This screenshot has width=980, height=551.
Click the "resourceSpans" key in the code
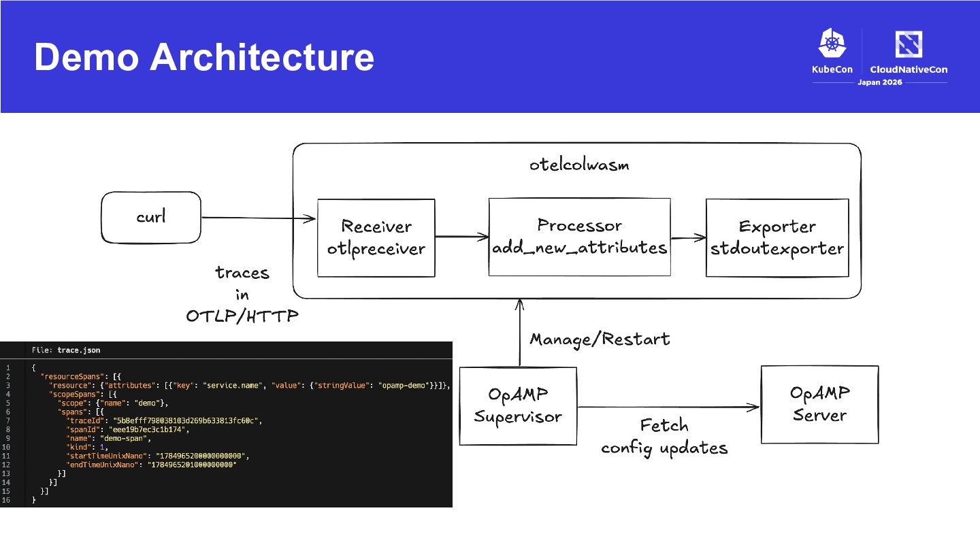point(72,376)
